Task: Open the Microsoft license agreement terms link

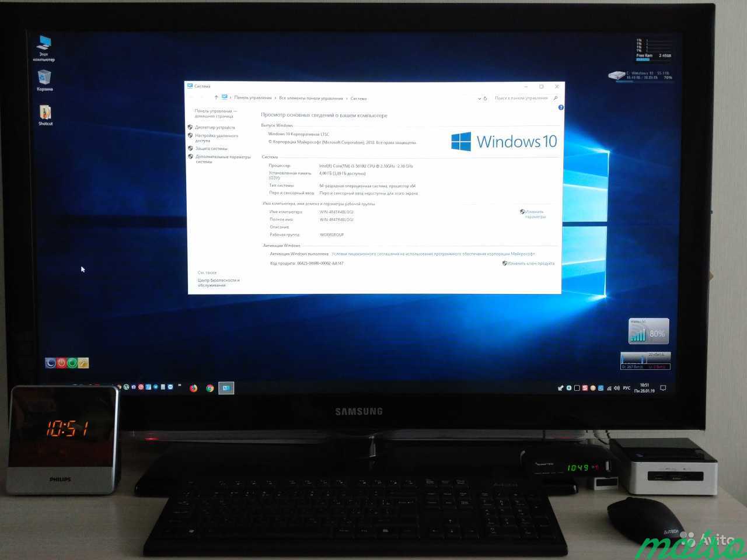Action: click(x=433, y=254)
